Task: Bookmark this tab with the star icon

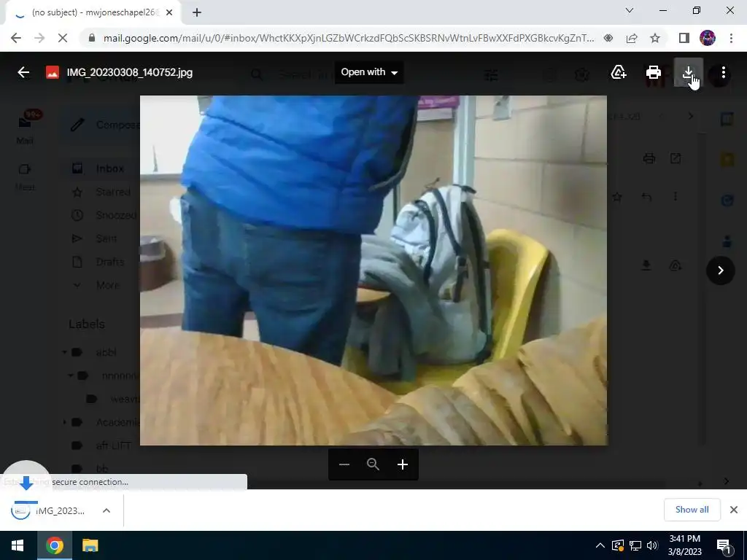Action: click(x=655, y=38)
